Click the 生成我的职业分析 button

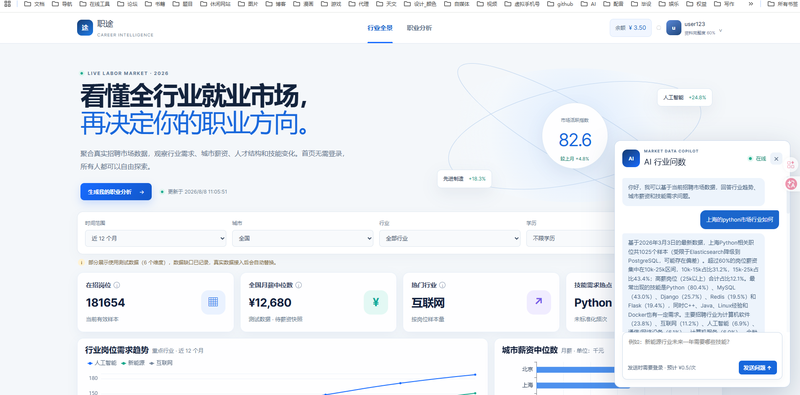tap(116, 192)
